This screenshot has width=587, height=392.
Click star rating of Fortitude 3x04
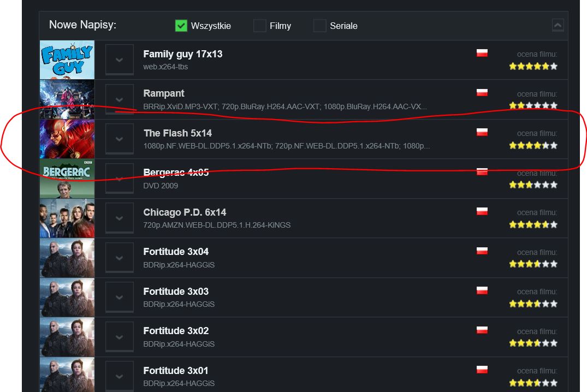[533, 264]
